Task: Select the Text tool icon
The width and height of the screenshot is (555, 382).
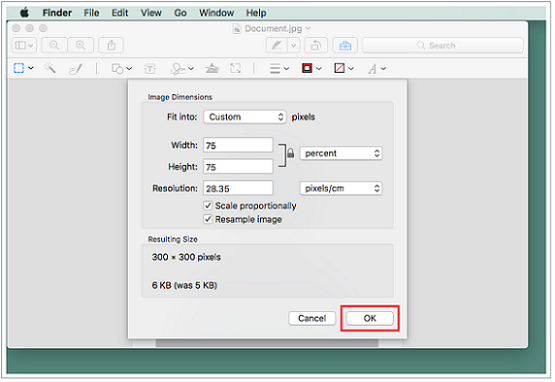Action: 150,69
